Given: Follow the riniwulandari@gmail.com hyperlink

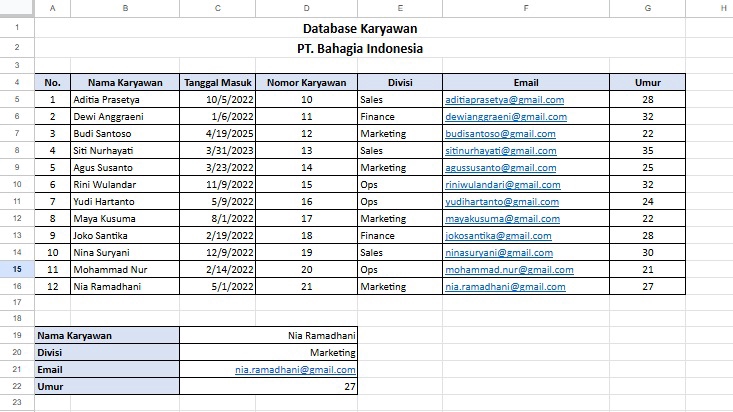Looking at the screenshot, I should (x=502, y=185).
